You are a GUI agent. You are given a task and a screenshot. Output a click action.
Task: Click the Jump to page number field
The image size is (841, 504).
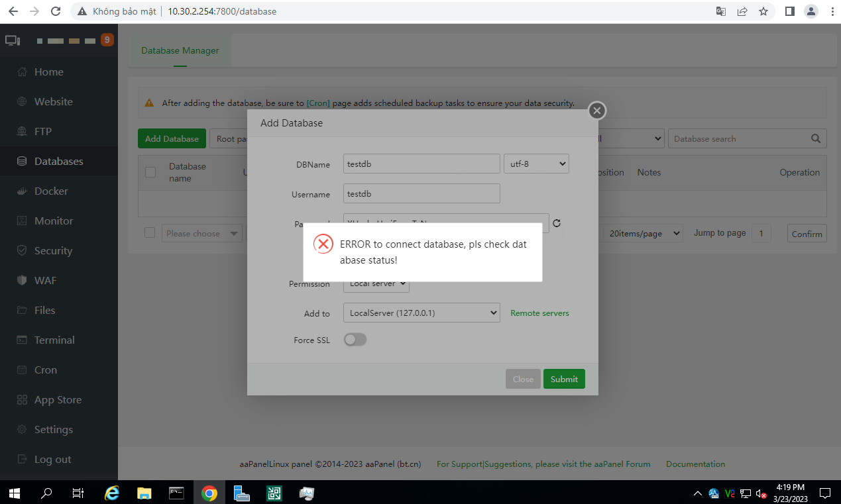[x=761, y=233]
